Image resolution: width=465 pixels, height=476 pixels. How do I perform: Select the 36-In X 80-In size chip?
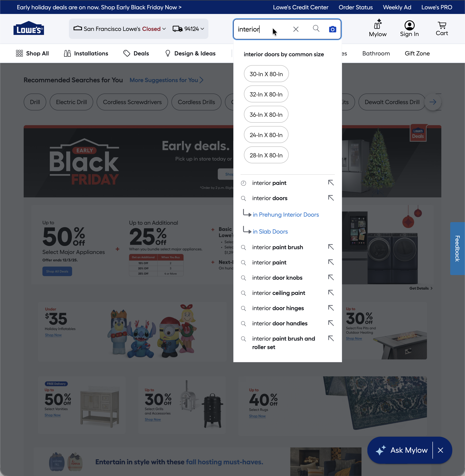[266, 114]
